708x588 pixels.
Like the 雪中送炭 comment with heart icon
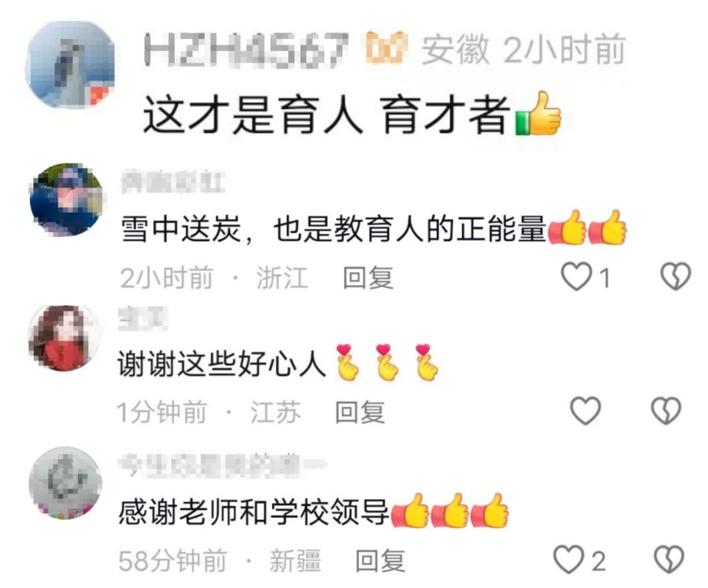576,276
